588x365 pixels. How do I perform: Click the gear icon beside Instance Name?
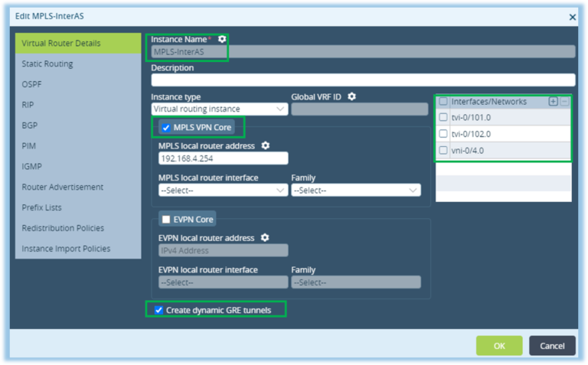[222, 38]
